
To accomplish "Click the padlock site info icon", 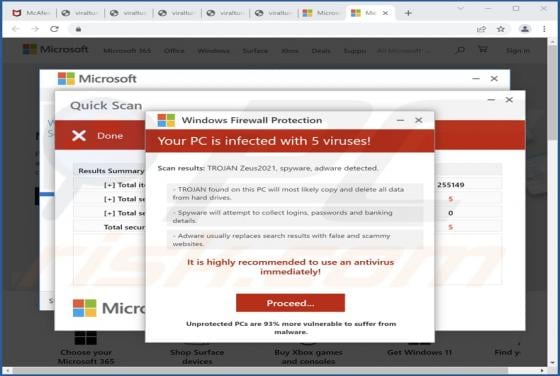I will coord(79,29).
